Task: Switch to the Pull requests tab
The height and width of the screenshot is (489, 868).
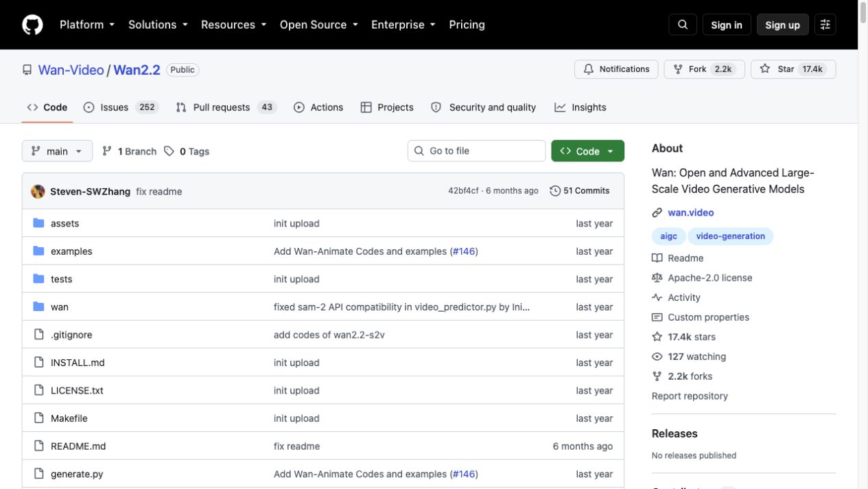Action: point(225,107)
